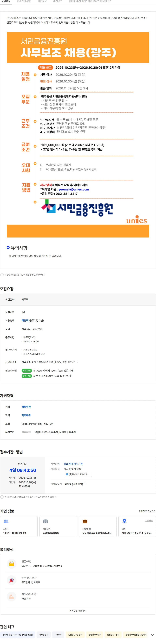
Task: Expand contact info plus icon beside 염지영
Action: (x=85, y=484)
